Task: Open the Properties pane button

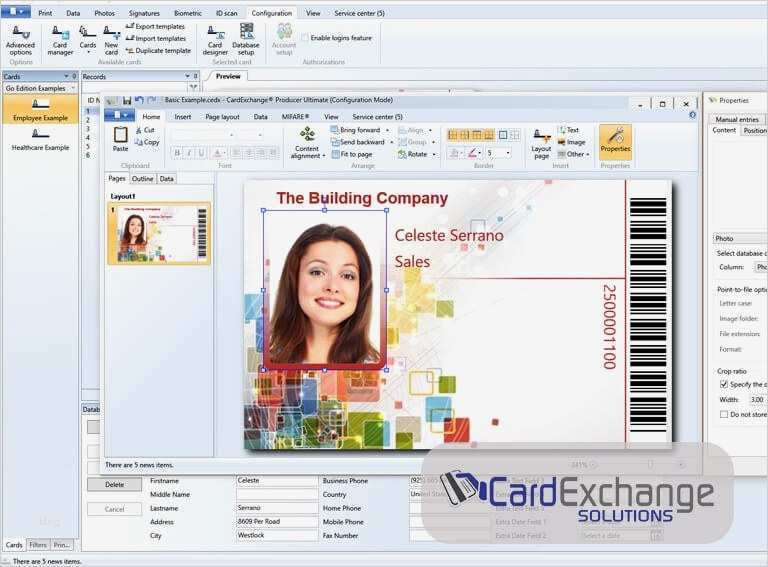Action: (615, 142)
